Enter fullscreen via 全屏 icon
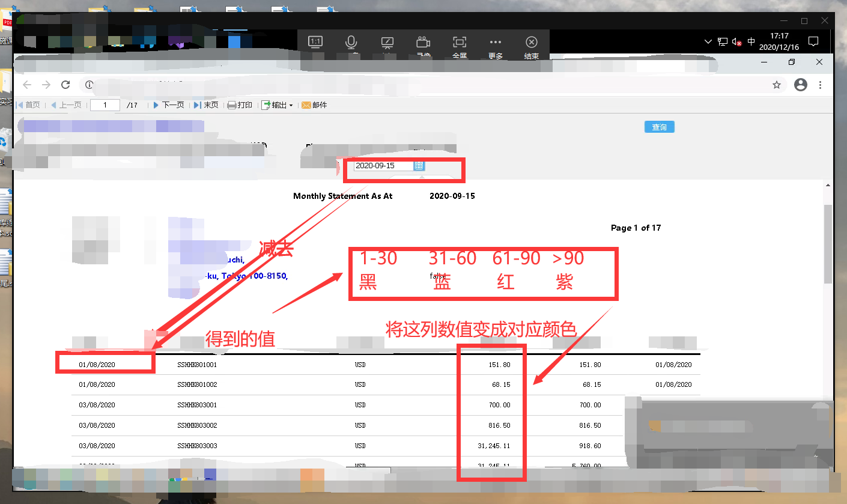Image resolution: width=847 pixels, height=504 pixels. tap(460, 42)
